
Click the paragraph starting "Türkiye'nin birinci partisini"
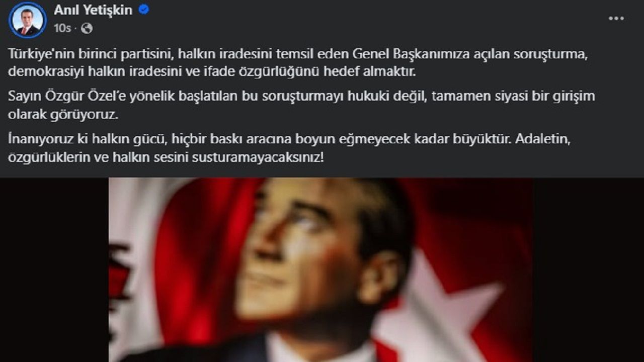(298, 63)
